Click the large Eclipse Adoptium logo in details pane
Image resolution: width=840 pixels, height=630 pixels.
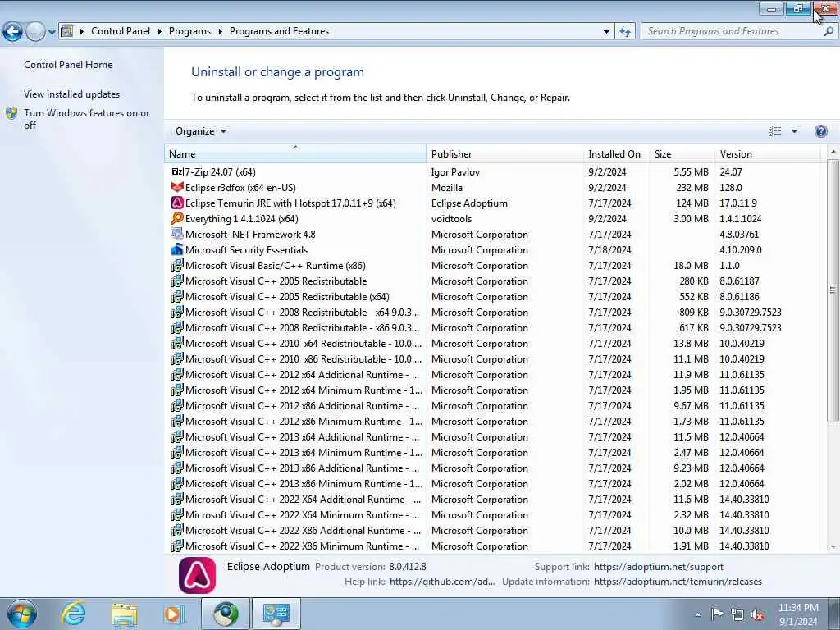[x=197, y=575]
